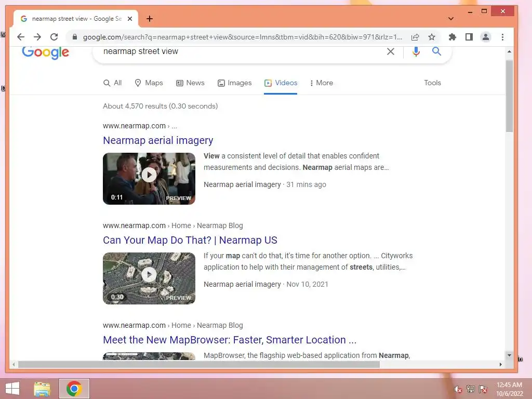This screenshot has width=532, height=399.
Task: Bookmark this page with the star icon
Action: pos(432,37)
